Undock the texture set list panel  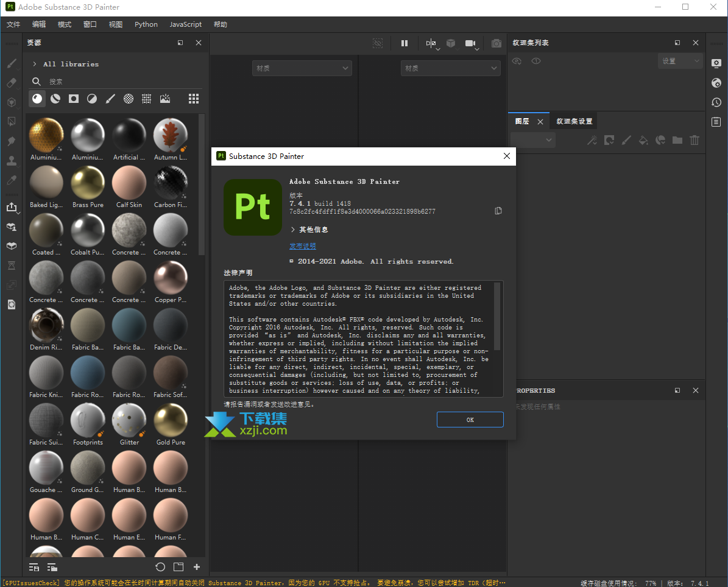[677, 43]
